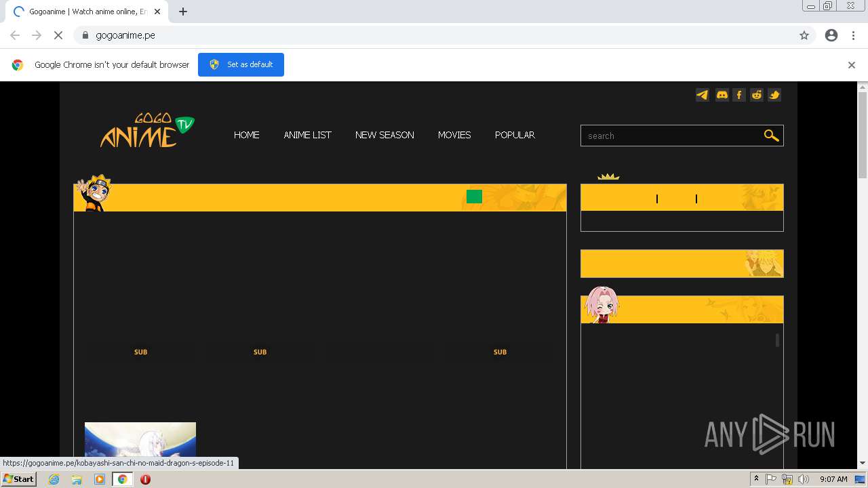This screenshot has width=868, height=488.
Task: Open Action Center flag icon
Action: pyautogui.click(x=771, y=479)
